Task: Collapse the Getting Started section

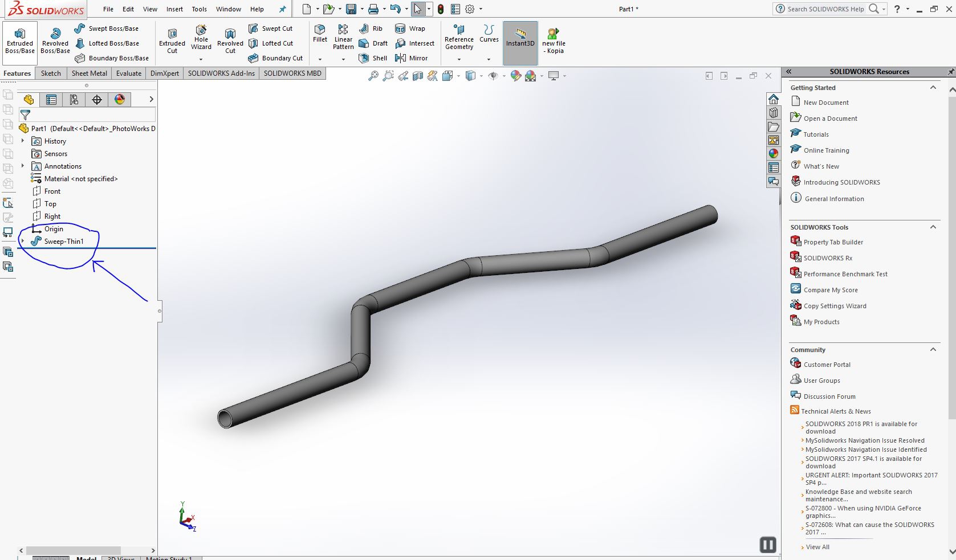Action: pyautogui.click(x=933, y=87)
